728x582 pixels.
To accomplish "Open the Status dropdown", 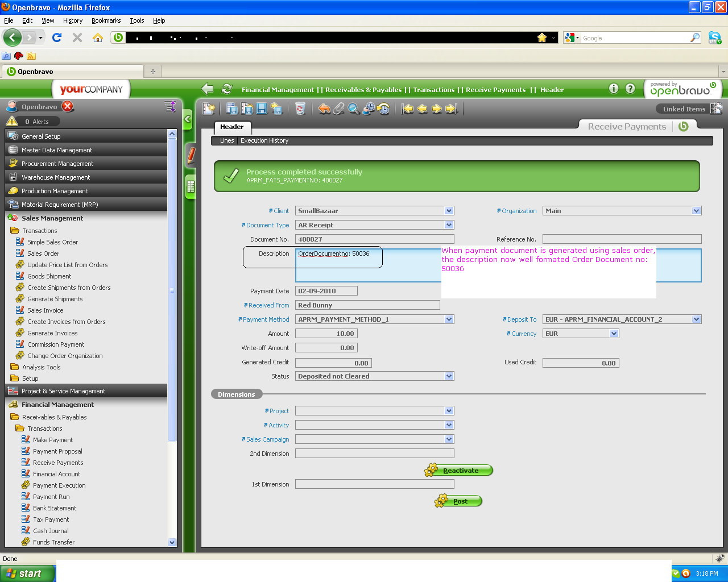I will tap(449, 376).
